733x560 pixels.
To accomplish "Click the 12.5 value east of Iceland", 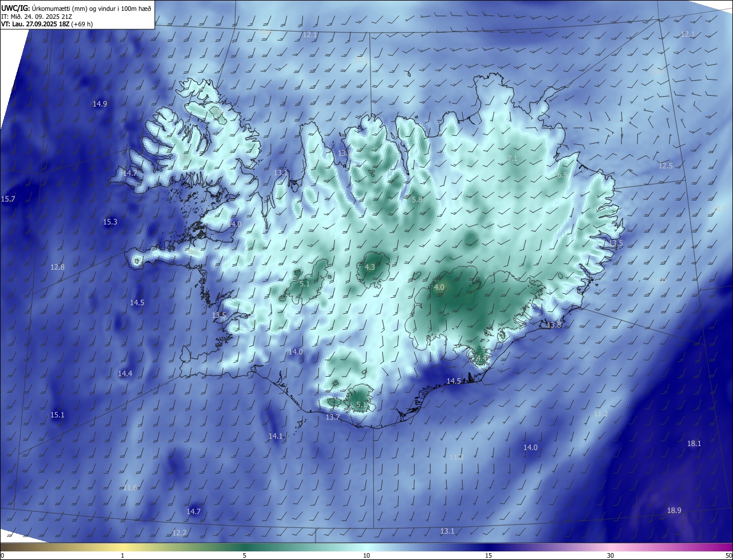I will tap(665, 165).
